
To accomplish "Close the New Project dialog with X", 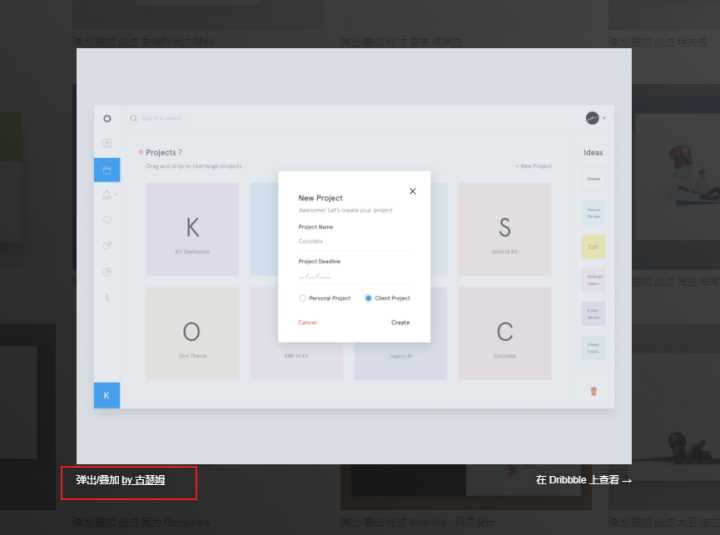I will point(412,191).
